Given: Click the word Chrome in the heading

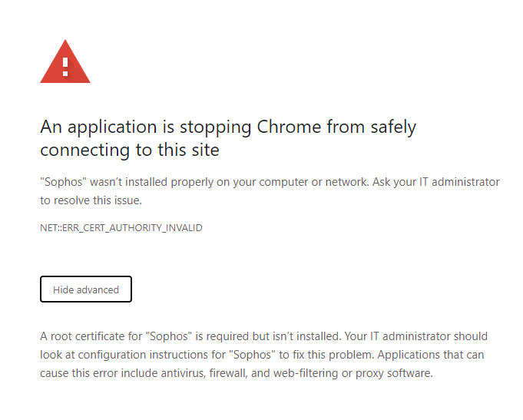Looking at the screenshot, I should pyautogui.click(x=289, y=127).
